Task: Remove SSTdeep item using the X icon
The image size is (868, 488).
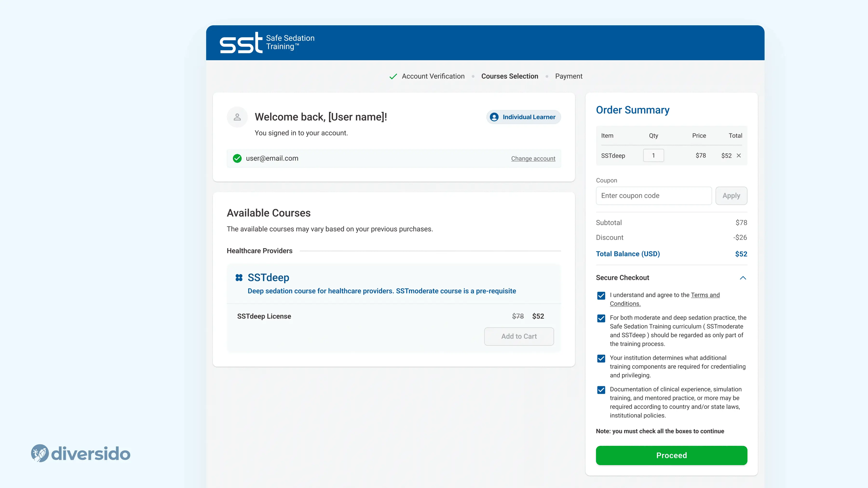Action: pyautogui.click(x=739, y=156)
